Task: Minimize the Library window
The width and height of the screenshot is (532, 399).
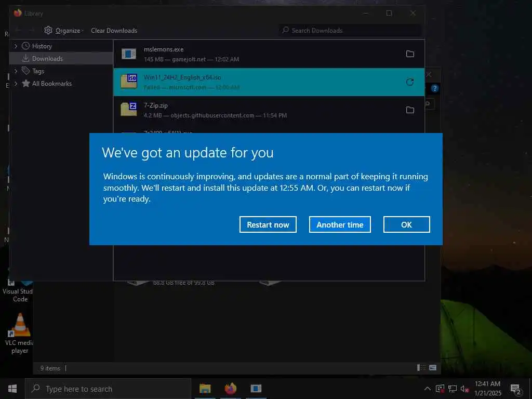Action: (365, 13)
